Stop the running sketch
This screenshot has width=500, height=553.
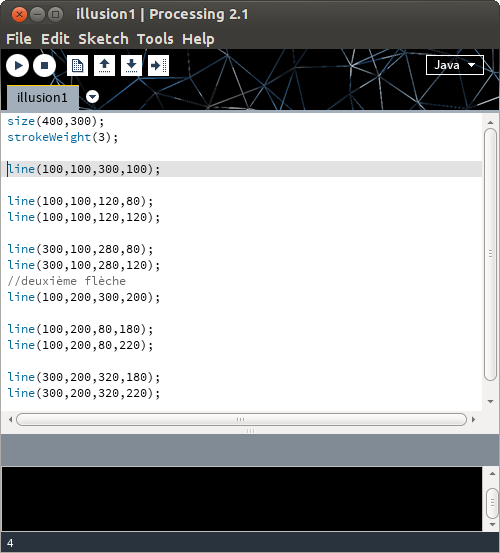[44, 66]
